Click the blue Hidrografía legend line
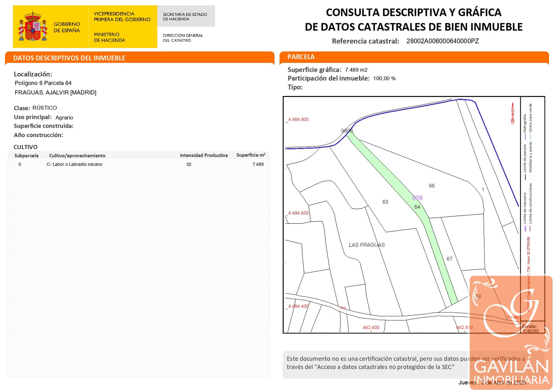 coord(525,137)
